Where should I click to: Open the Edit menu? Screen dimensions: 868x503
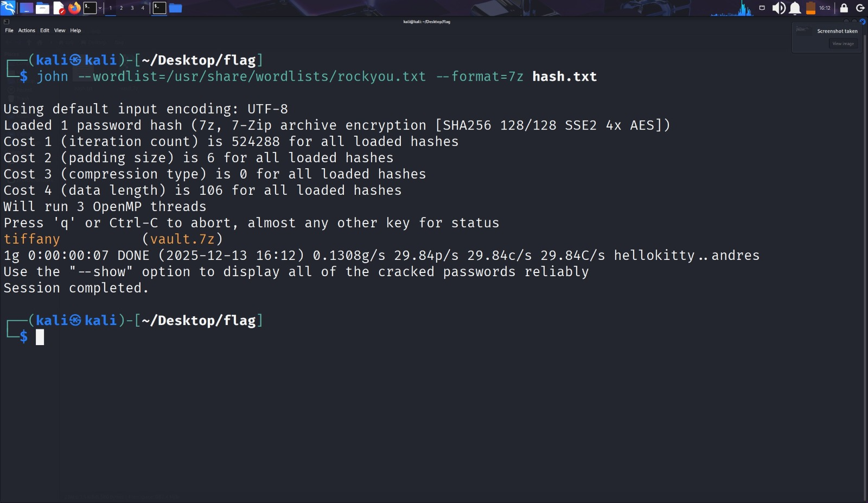44,30
